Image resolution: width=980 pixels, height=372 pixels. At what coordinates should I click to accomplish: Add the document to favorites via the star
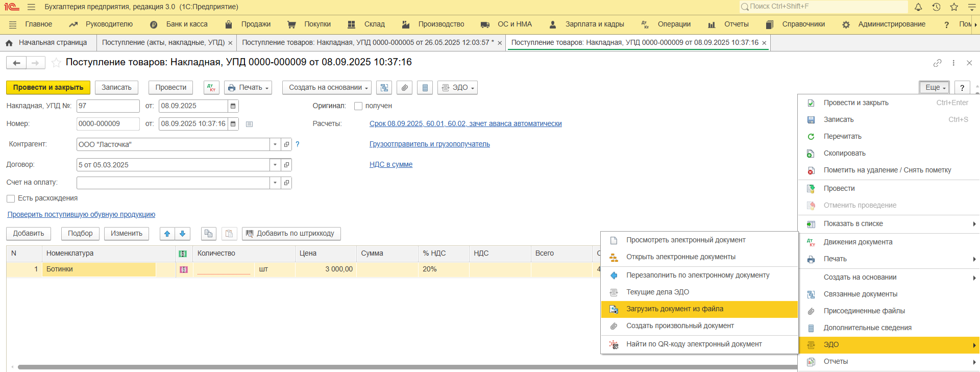56,63
